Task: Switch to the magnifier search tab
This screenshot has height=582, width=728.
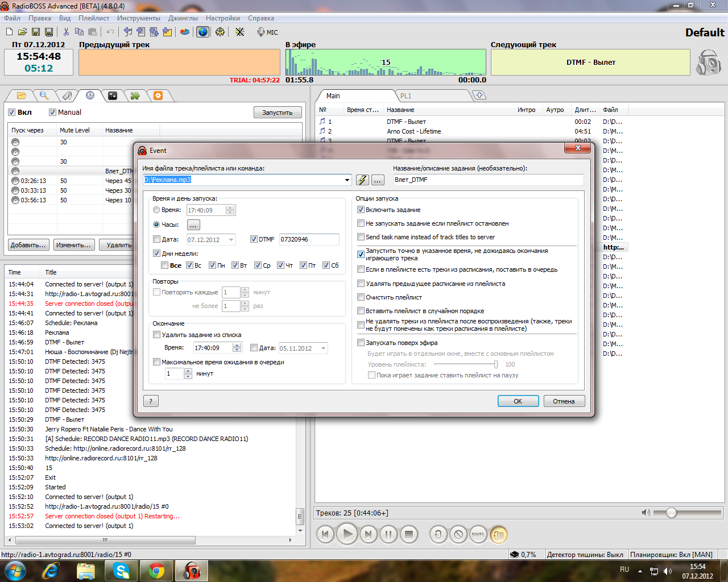Action: 44,95
